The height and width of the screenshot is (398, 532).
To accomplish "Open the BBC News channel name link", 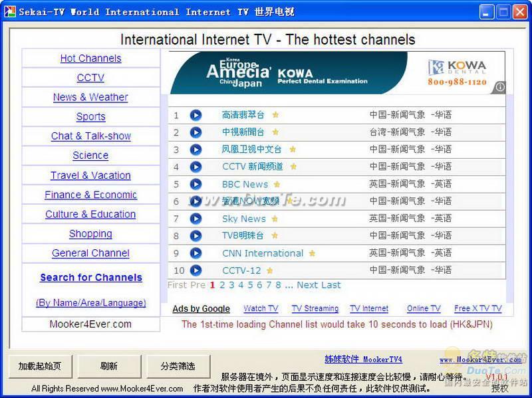I will click(x=245, y=184).
